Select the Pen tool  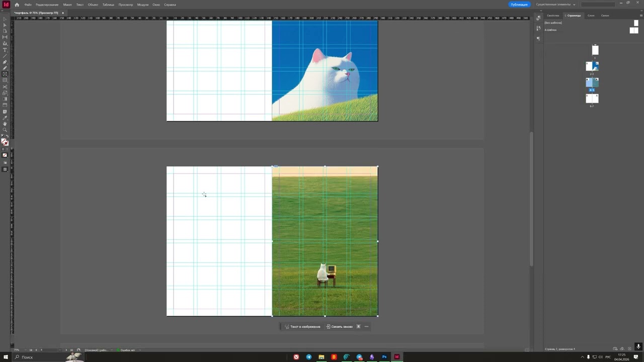point(5,62)
